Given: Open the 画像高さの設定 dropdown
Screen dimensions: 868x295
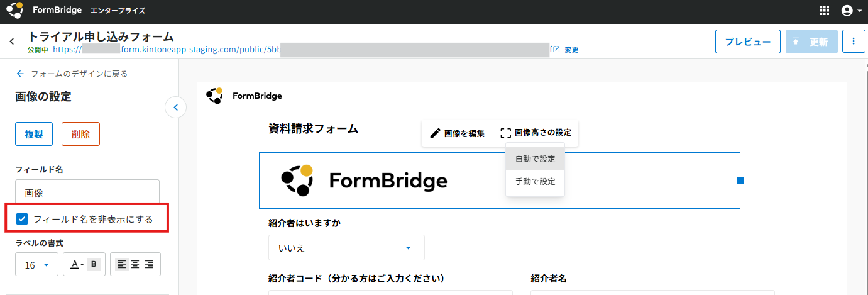Looking at the screenshot, I should pyautogui.click(x=536, y=133).
